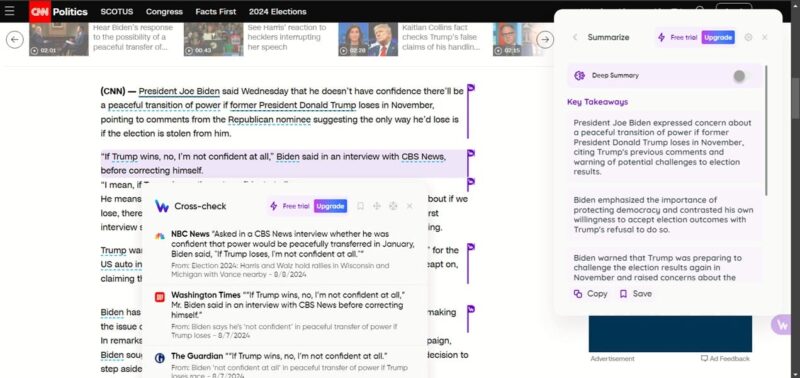800x378 pixels.
Task: Click the NBC News source icon
Action: tap(160, 235)
